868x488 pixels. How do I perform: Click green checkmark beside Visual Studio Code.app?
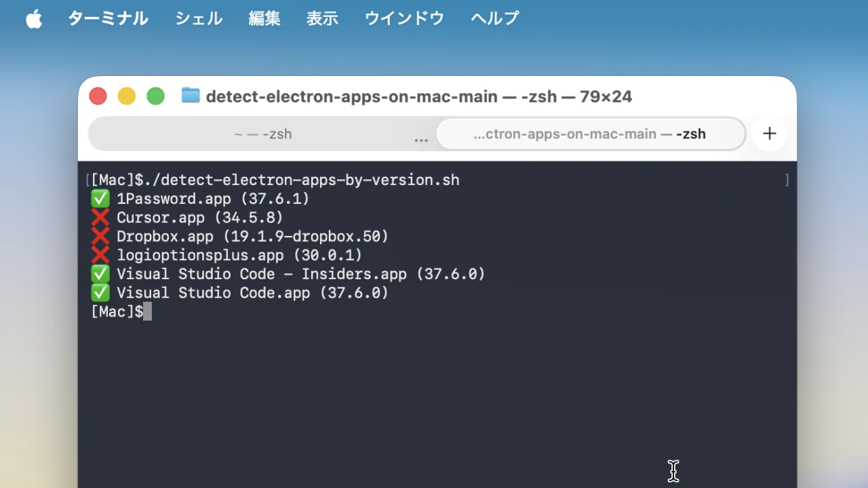click(x=100, y=292)
